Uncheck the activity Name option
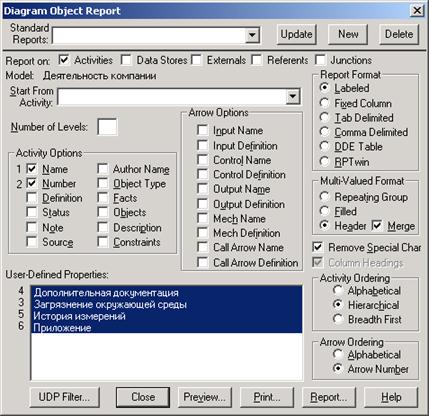Screen dimensions: 429x416 pyautogui.click(x=32, y=169)
